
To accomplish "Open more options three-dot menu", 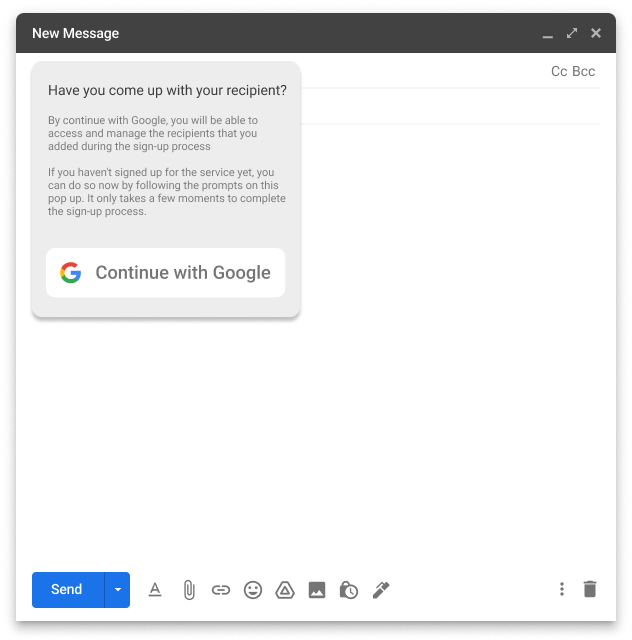I will point(562,589).
